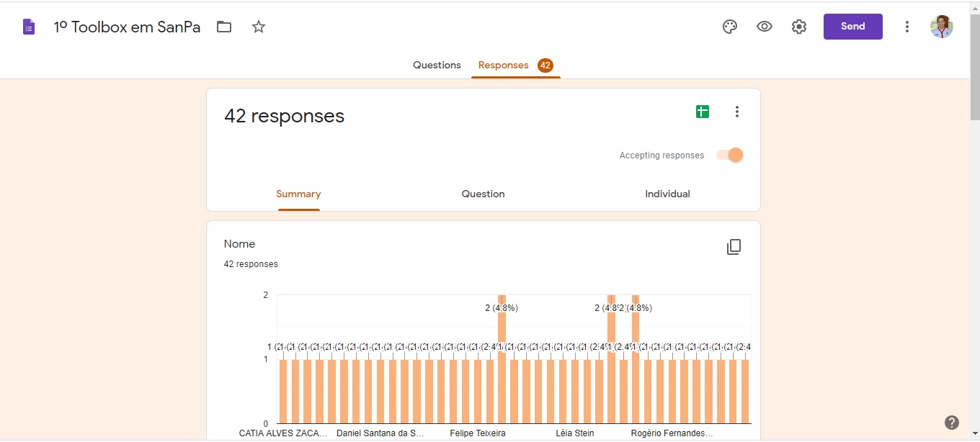The width and height of the screenshot is (980, 442).
Task: Open the customize theme palette
Action: coord(730,27)
